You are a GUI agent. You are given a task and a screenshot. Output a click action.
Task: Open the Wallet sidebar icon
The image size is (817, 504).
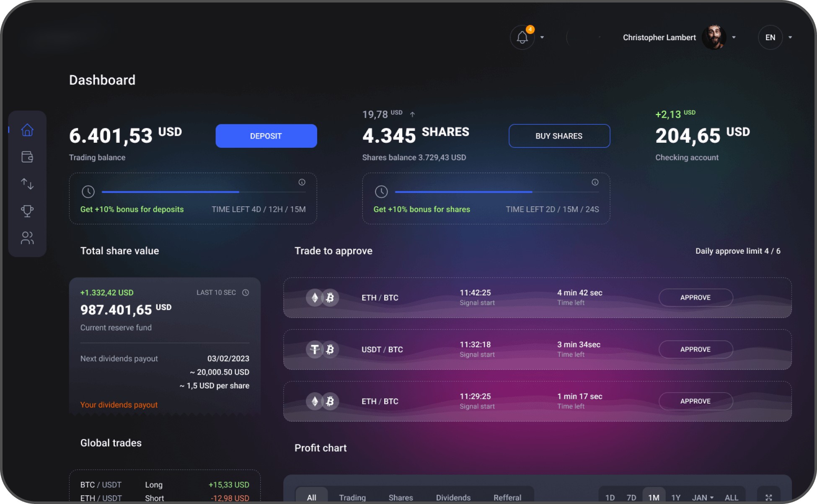(27, 157)
